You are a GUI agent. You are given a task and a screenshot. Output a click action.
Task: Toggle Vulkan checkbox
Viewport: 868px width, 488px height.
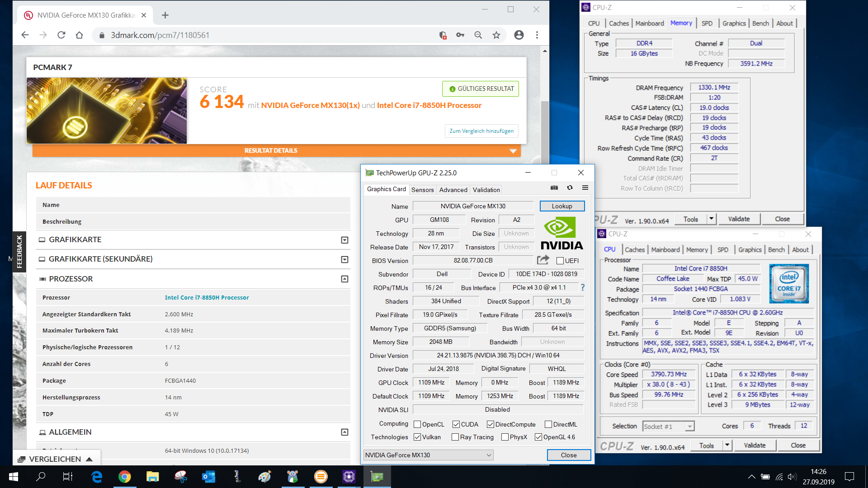pyautogui.click(x=417, y=437)
